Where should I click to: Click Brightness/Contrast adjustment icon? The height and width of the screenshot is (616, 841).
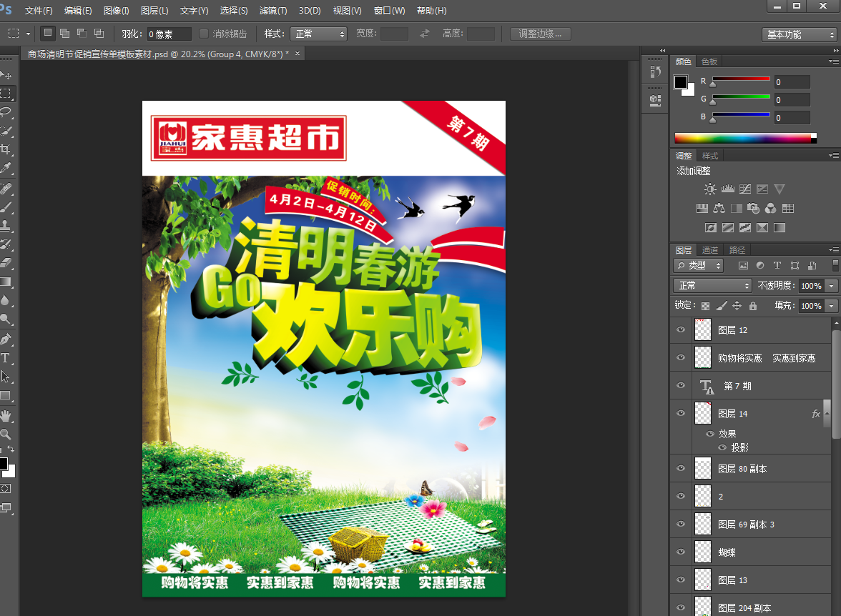[710, 189]
